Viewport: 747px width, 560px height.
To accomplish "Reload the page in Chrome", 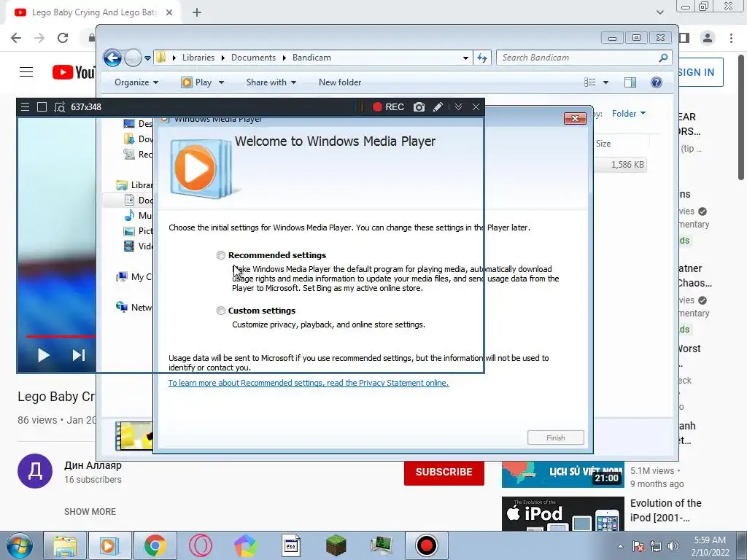I will (x=63, y=38).
